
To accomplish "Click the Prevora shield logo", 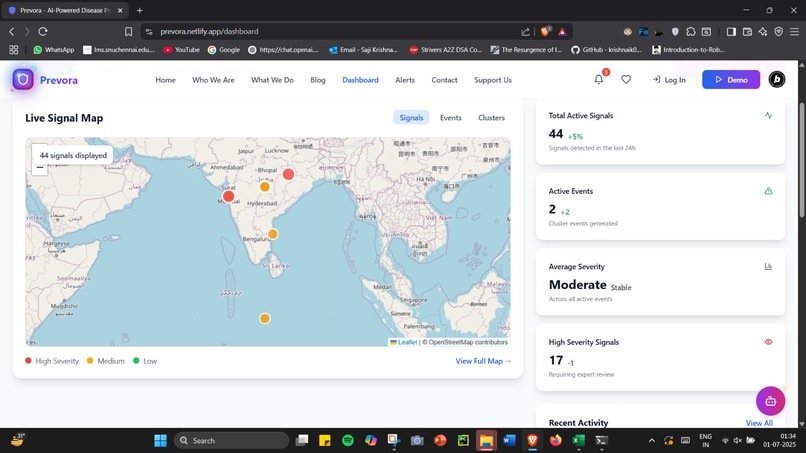I will point(23,80).
